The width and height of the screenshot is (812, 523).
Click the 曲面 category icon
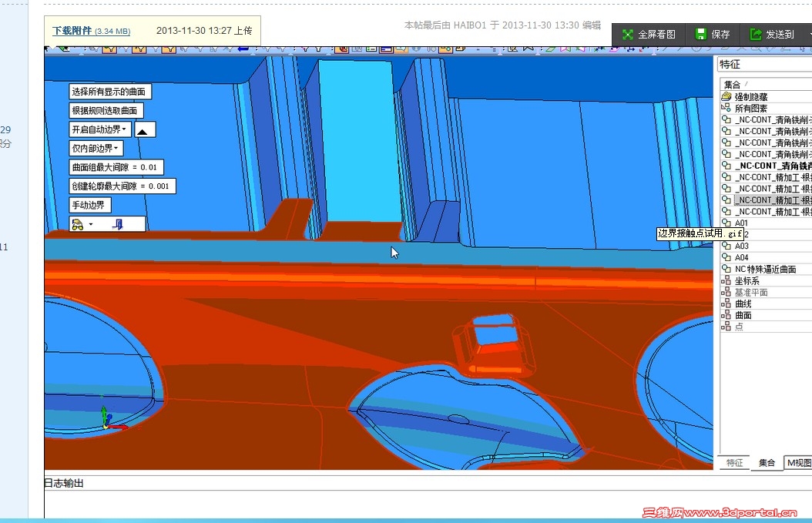(726, 315)
